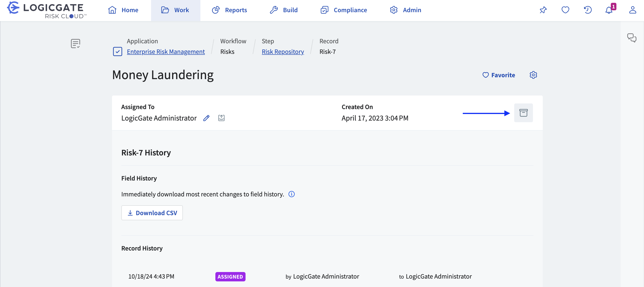Viewport: 644px width, 287px height.
Task: Open the Risk Repository step link
Action: (x=283, y=52)
